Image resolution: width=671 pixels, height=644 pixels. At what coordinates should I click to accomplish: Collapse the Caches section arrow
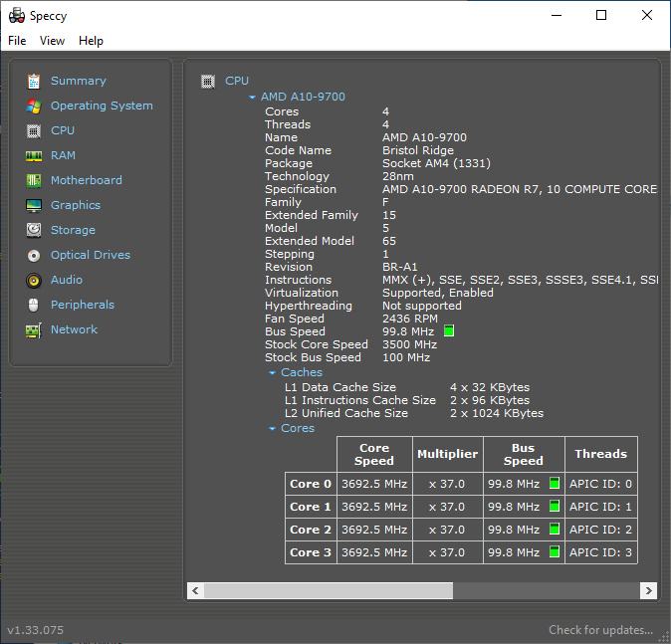(x=272, y=373)
